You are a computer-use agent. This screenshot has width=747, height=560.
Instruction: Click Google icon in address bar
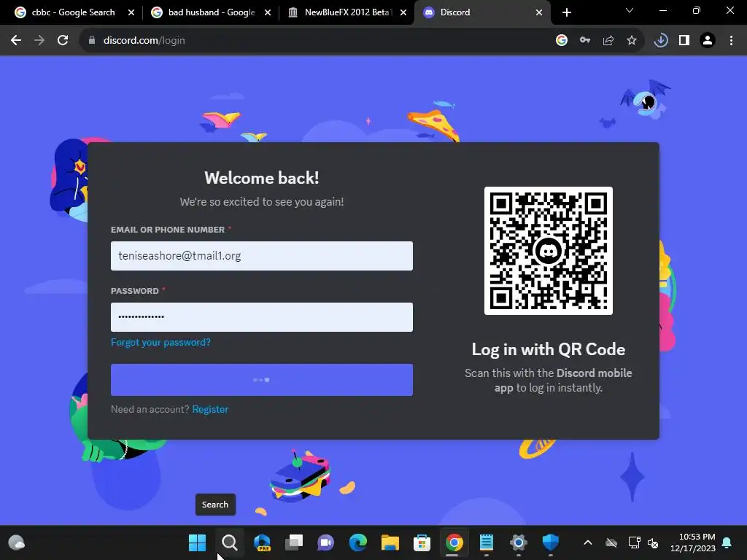pyautogui.click(x=562, y=41)
